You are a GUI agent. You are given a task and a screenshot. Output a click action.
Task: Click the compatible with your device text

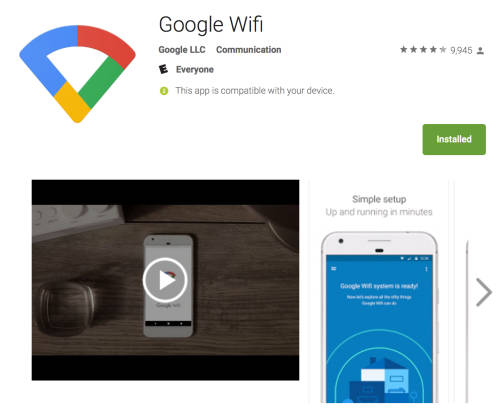(x=255, y=91)
